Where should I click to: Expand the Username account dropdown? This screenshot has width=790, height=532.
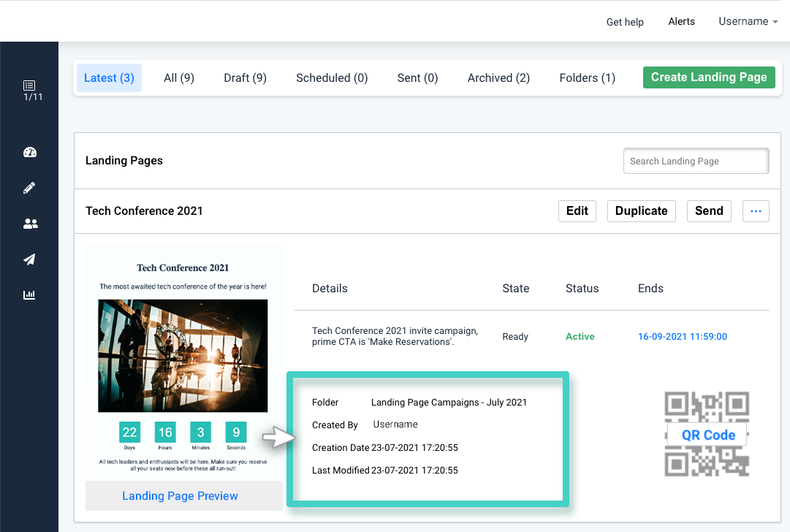click(x=748, y=22)
